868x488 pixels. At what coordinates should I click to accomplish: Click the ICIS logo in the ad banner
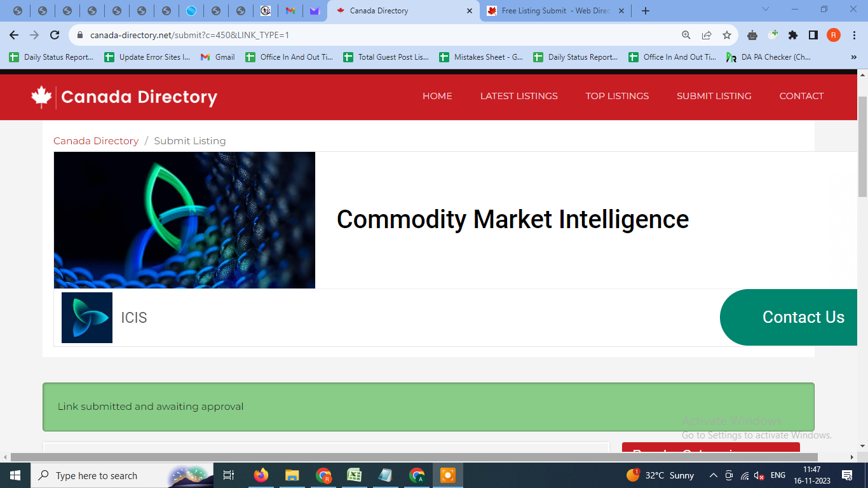87,318
